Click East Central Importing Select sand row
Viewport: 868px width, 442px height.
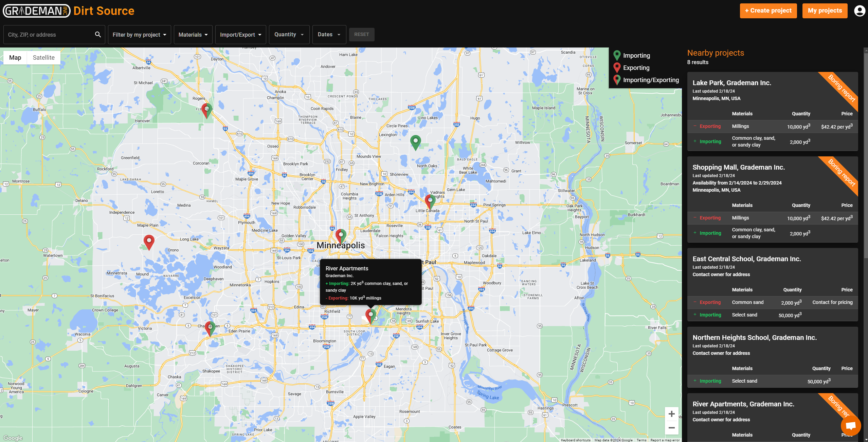(x=773, y=315)
